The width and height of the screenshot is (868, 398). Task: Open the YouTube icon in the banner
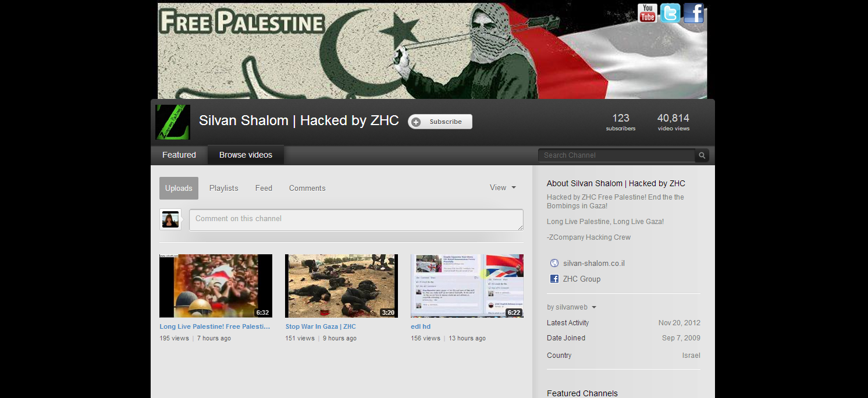tap(648, 13)
